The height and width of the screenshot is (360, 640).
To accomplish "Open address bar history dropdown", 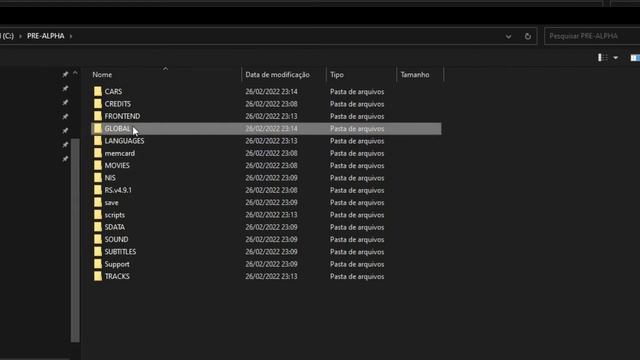I will point(508,36).
